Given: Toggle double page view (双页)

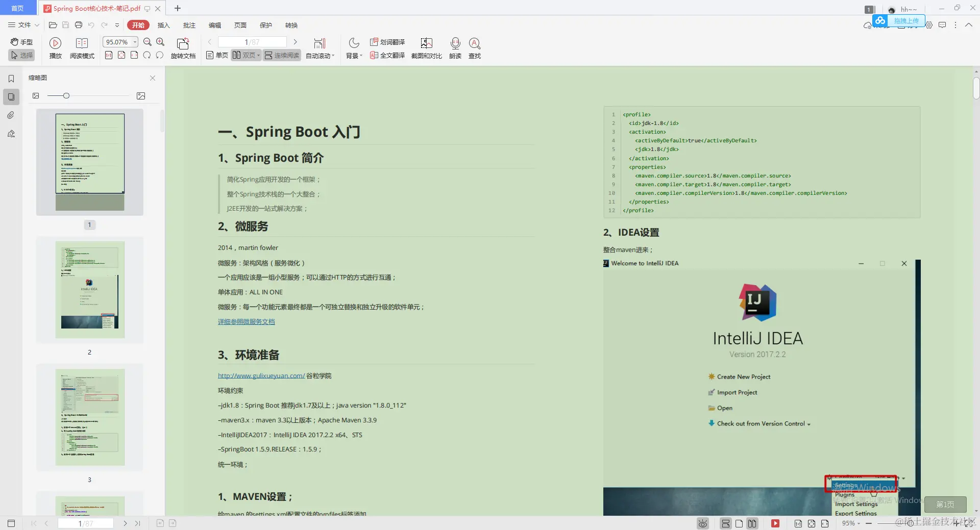Looking at the screenshot, I should pyautogui.click(x=246, y=55).
